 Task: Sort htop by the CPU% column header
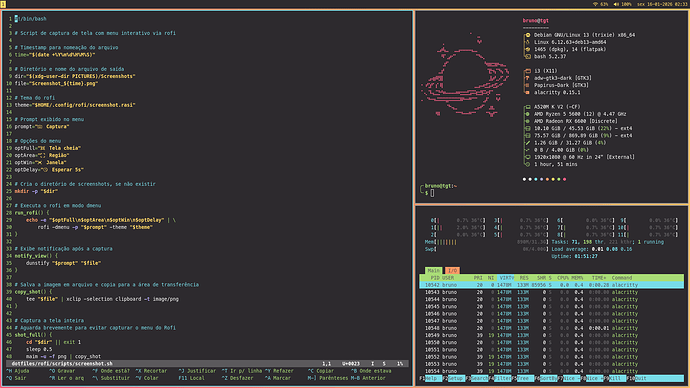(x=563, y=278)
